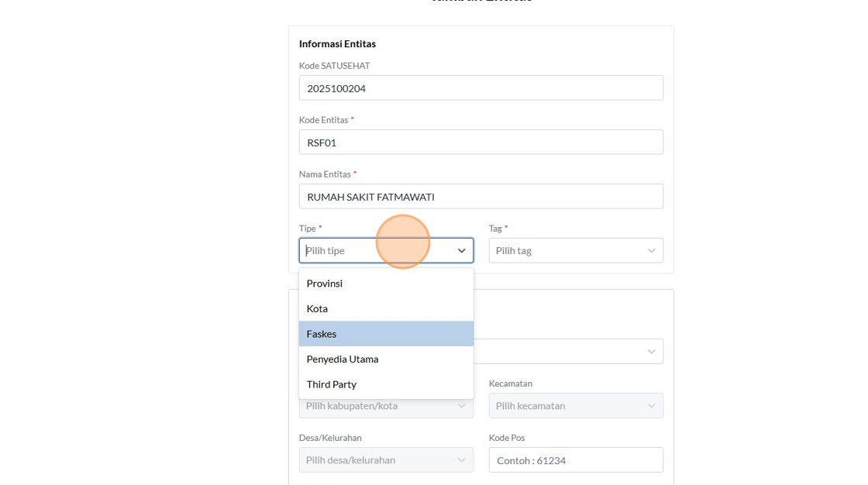Click the Desa/Kelurahan chevron icon
This screenshot has width=868, height=485.
pos(461,459)
